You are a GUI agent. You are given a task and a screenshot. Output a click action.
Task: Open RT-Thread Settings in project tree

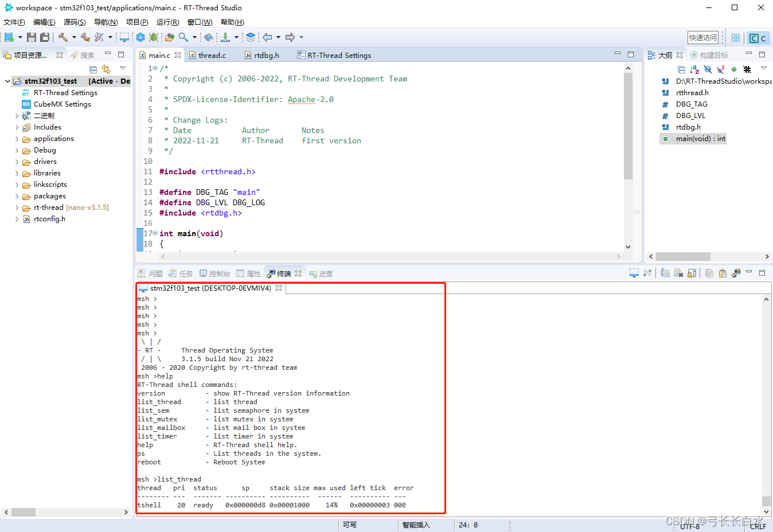coord(65,93)
